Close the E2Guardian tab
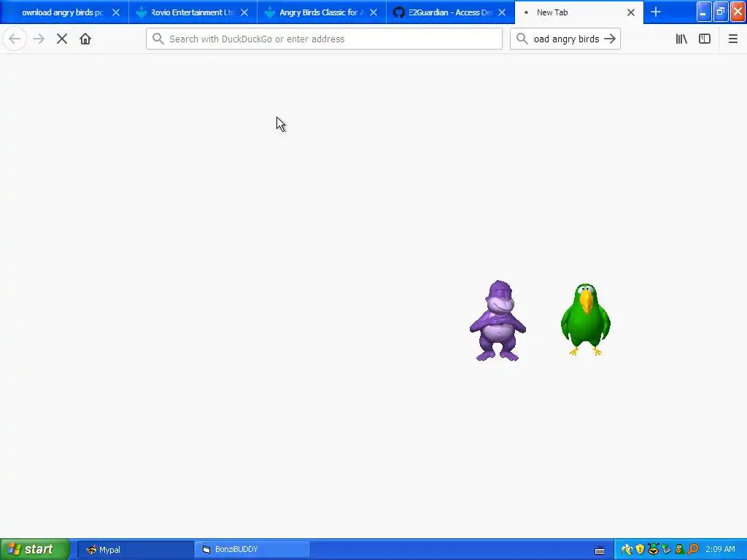Viewport: 747px width, 560px height. point(502,12)
